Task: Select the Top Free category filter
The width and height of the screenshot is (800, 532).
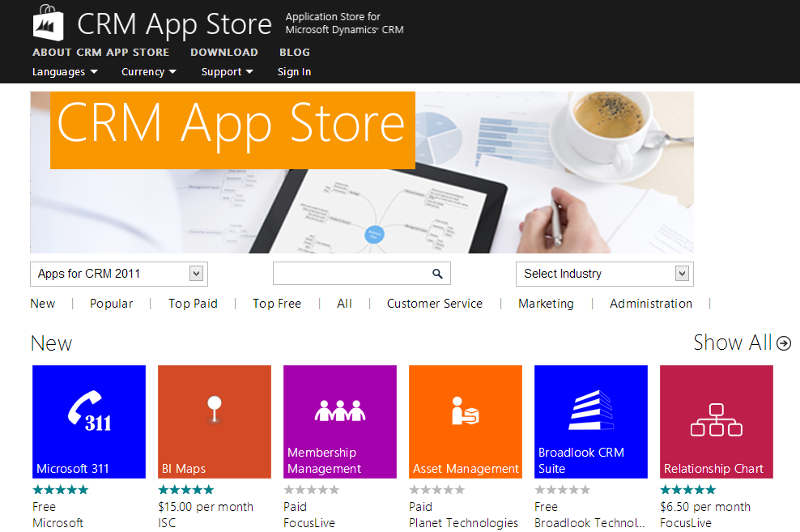Action: (277, 304)
